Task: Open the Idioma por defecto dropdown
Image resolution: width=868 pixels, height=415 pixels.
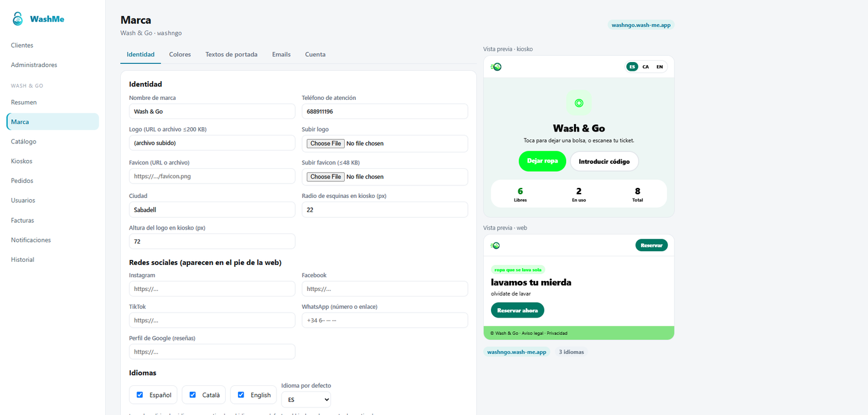Action: (x=306, y=399)
